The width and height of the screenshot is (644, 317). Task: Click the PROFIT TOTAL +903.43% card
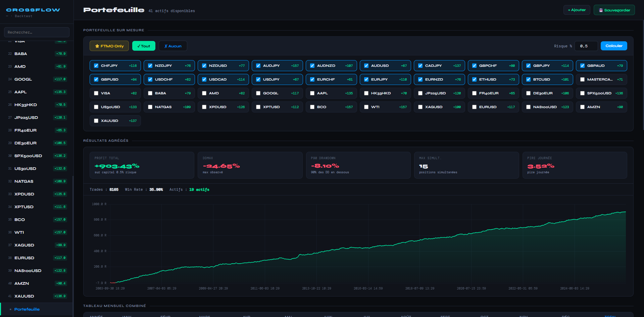tap(142, 165)
